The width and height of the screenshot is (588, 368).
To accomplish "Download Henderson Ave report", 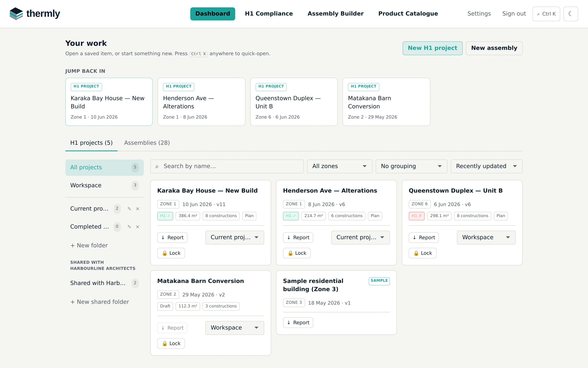I will click(298, 238).
